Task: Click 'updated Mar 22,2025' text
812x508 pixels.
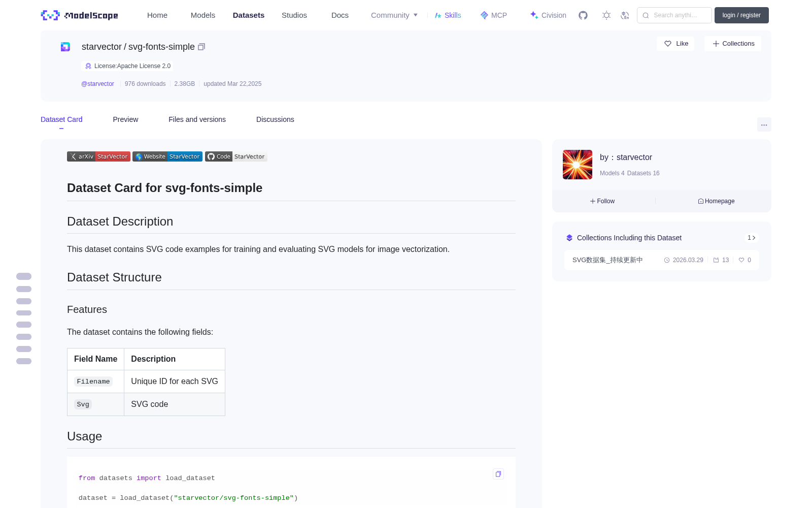Action: 232,84
